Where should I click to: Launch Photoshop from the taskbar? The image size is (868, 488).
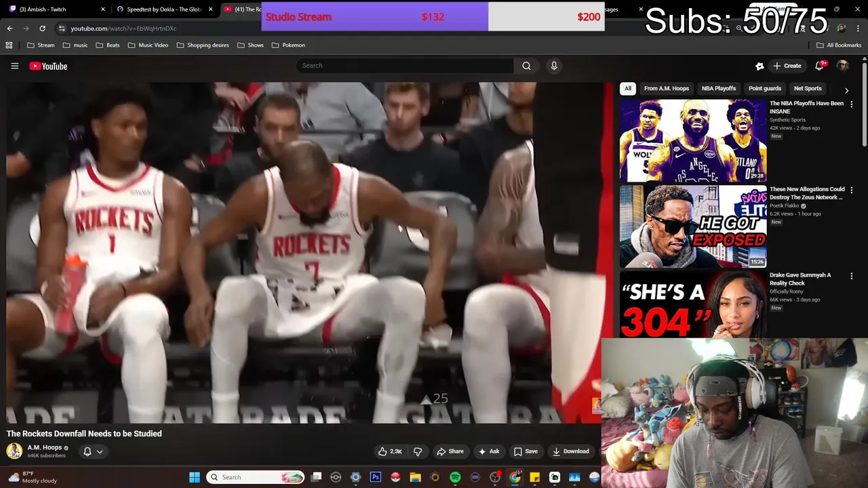[376, 477]
